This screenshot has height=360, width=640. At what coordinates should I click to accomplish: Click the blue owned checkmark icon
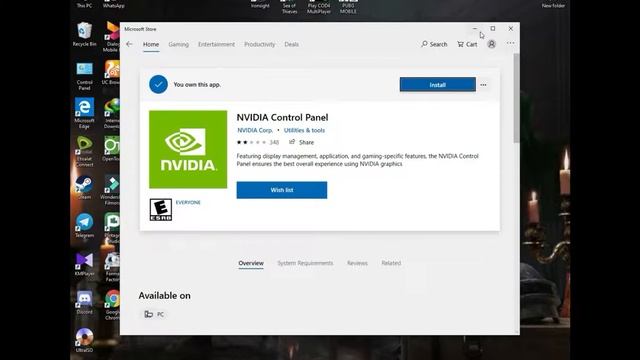[158, 84]
